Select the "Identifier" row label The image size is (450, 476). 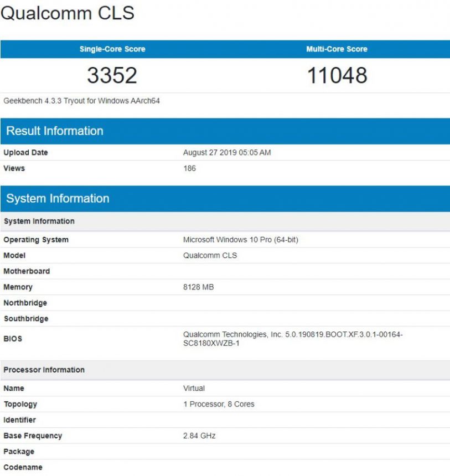(19, 420)
